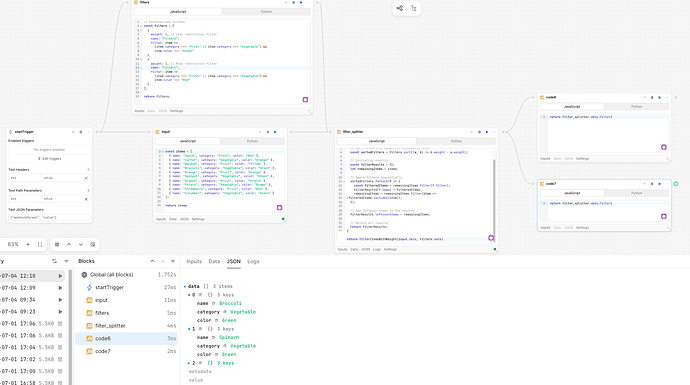Collapse the data array in JSON view
Image resolution: width=690 pixels, height=385 pixels.
point(185,286)
